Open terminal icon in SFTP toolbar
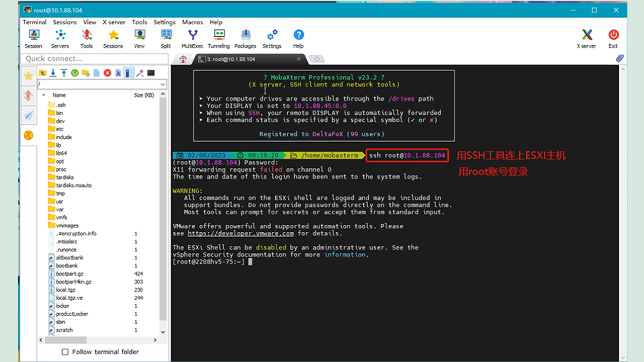Image resolution: width=644 pixels, height=362 pixels. click(151, 73)
